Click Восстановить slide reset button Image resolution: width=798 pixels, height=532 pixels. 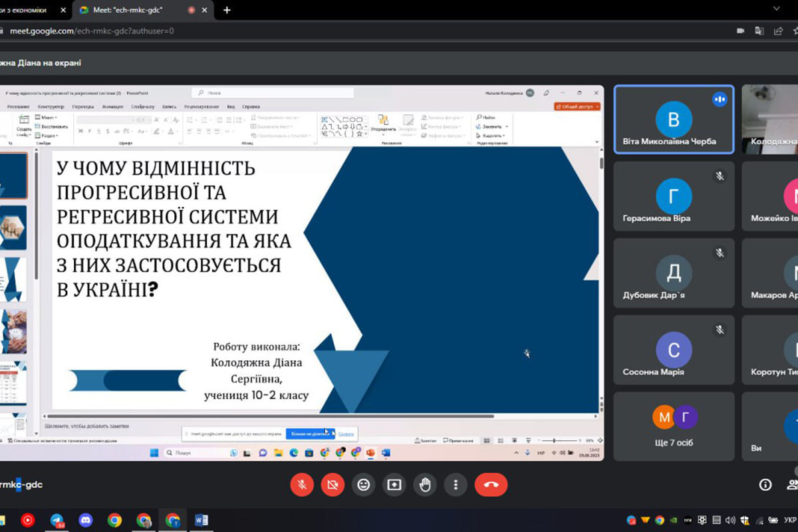[51, 126]
